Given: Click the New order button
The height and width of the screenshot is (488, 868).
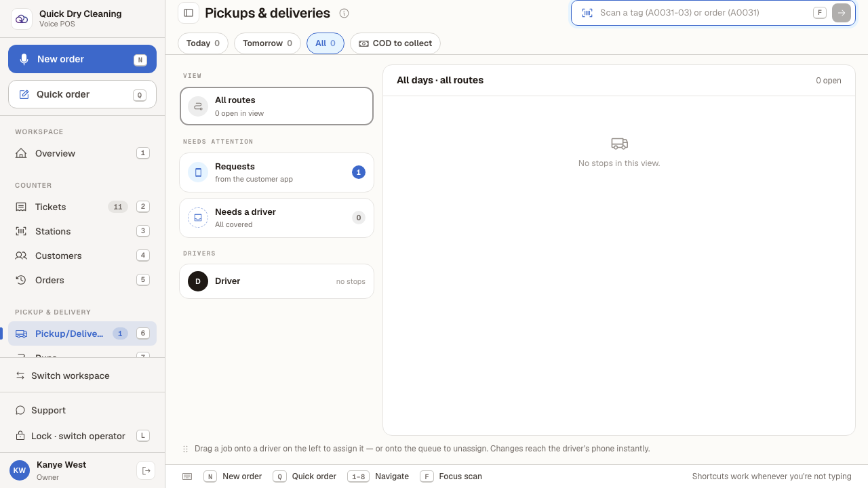Looking at the screenshot, I should point(82,59).
